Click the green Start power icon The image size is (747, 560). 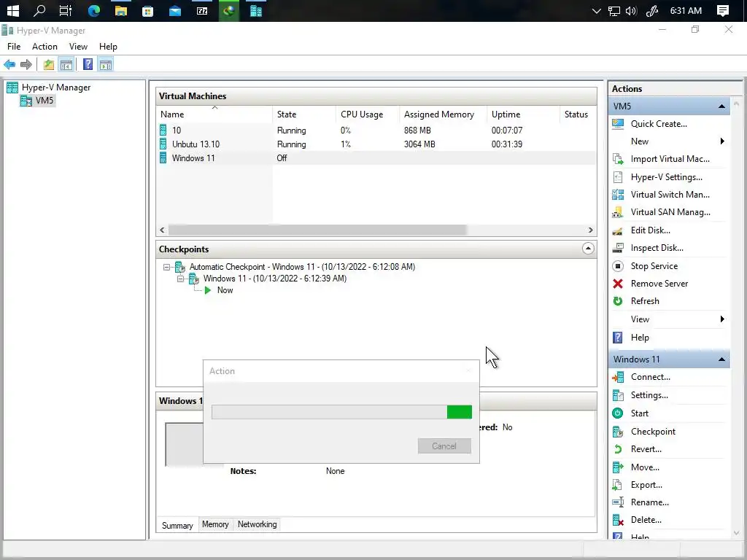tap(618, 413)
